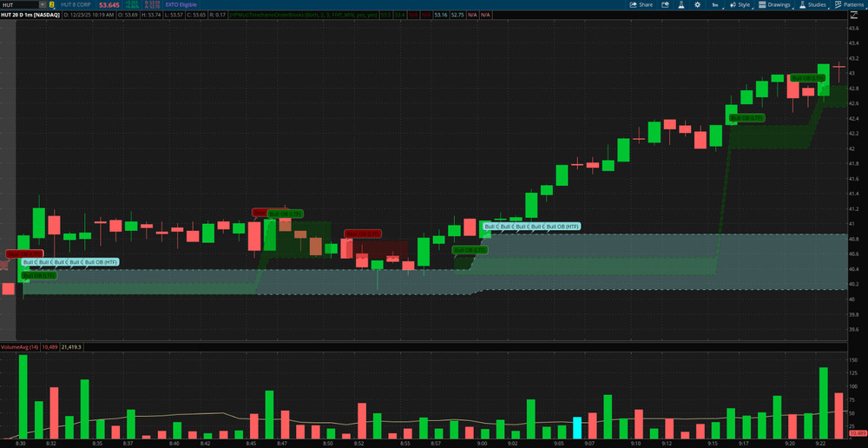Click the Bull OB (LTF) label near 9:20
Viewport: 868px width, 448px height.
click(x=807, y=78)
